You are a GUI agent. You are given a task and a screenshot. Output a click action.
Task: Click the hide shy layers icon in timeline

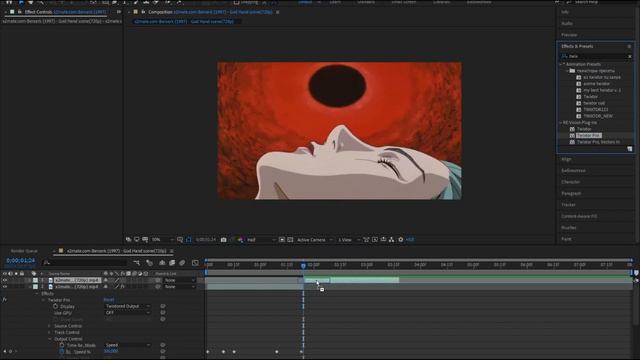click(162, 263)
